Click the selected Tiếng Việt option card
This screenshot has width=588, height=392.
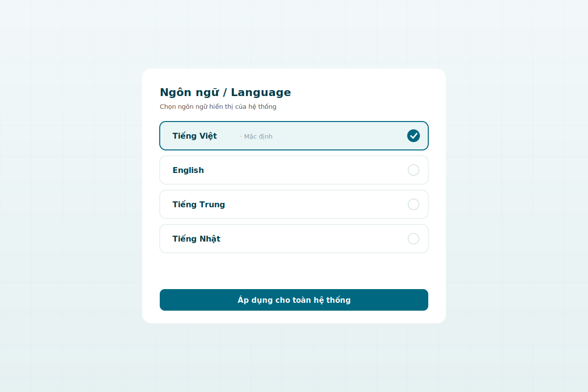point(294,136)
